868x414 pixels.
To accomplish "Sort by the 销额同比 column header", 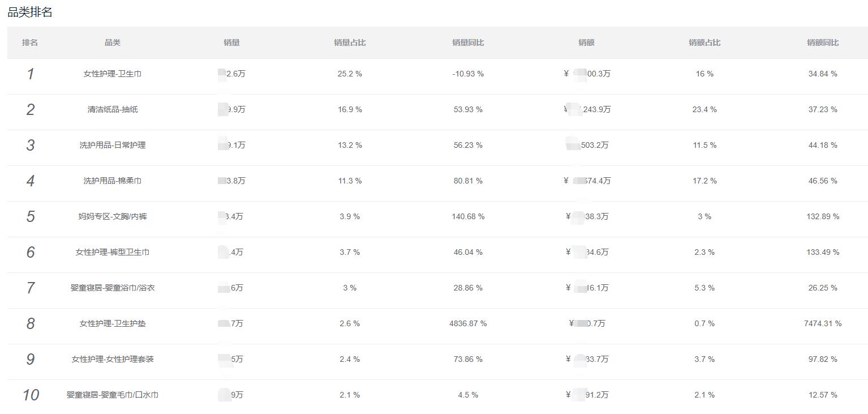I will 823,42.
